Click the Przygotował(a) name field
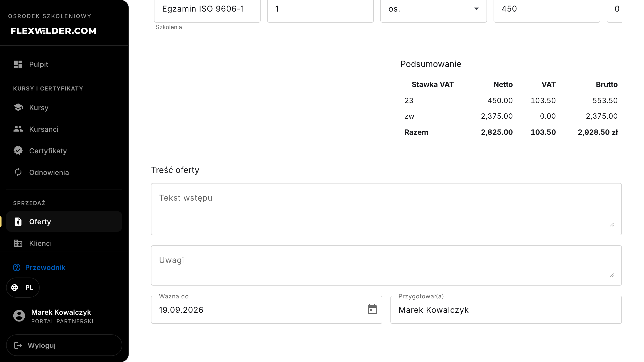The height and width of the screenshot is (362, 644). [506, 310]
